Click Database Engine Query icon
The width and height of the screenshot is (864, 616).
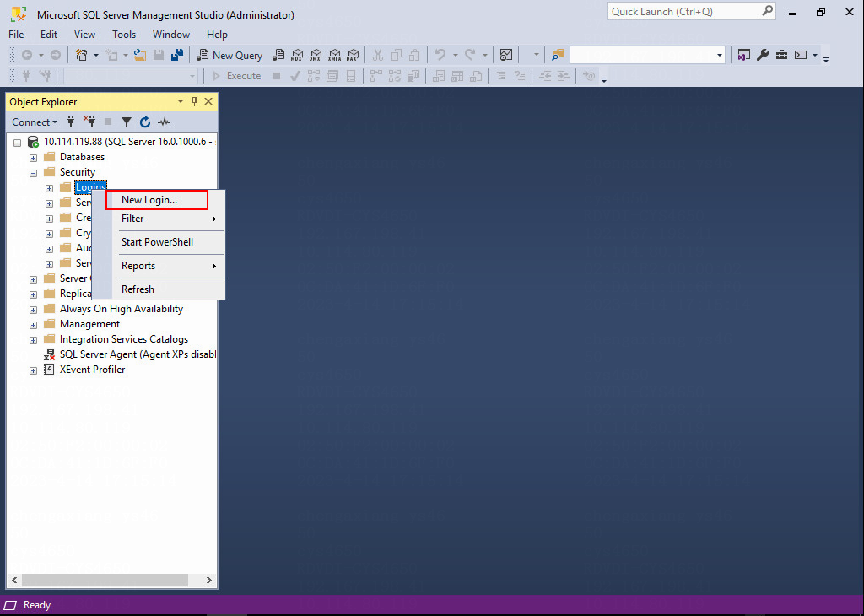click(x=278, y=55)
